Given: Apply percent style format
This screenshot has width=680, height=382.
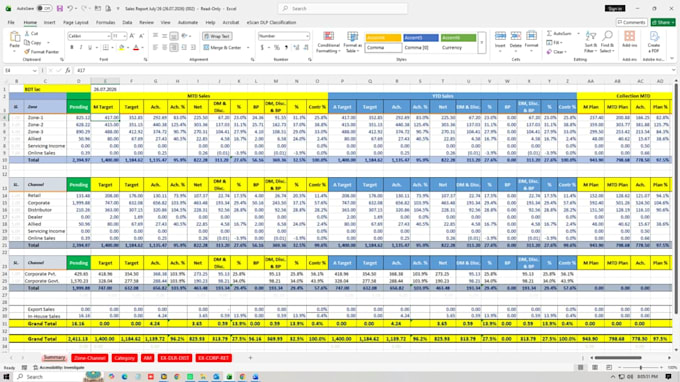Looking at the screenshot, I should (x=277, y=48).
